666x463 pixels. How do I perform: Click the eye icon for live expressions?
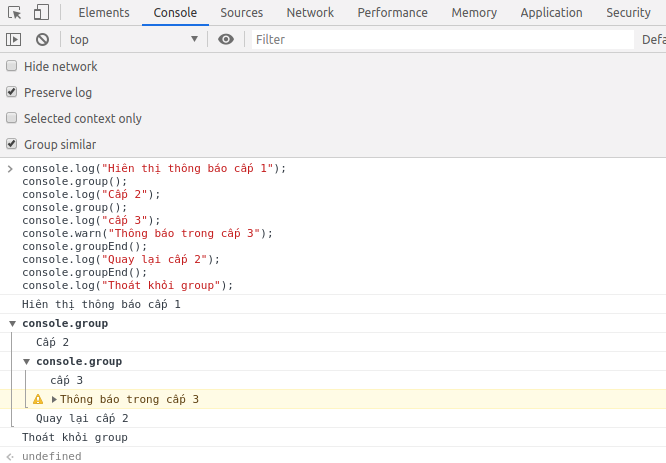tap(226, 39)
